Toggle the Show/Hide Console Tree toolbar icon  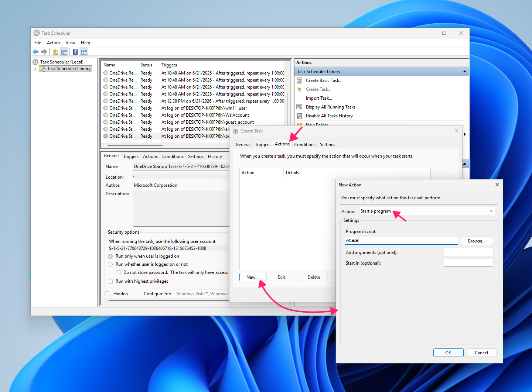[64, 52]
